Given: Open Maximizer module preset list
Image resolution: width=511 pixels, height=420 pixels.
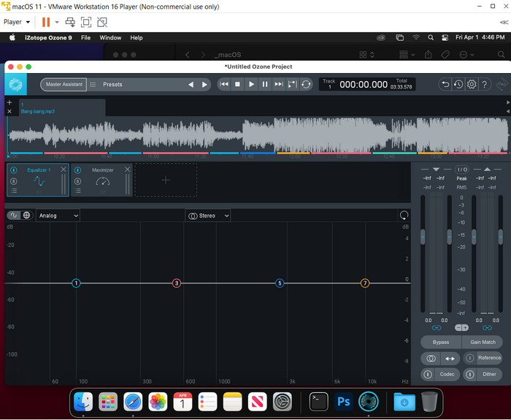Looking at the screenshot, I should pyautogui.click(x=77, y=191).
